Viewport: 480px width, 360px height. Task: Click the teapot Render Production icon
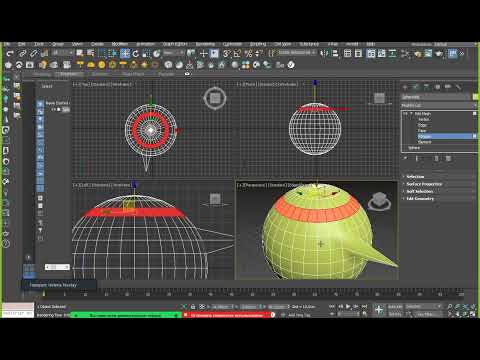pos(439,53)
